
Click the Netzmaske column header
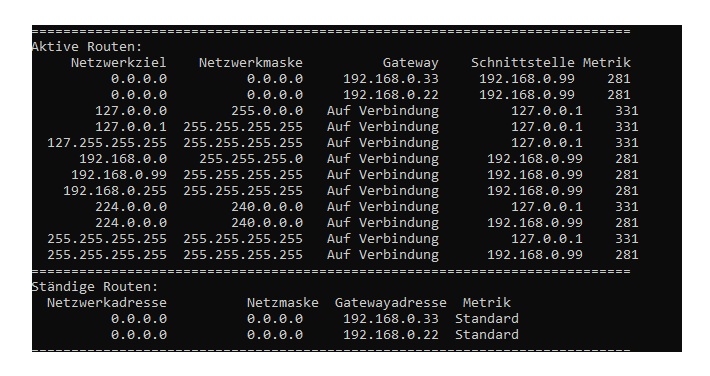tap(283, 303)
